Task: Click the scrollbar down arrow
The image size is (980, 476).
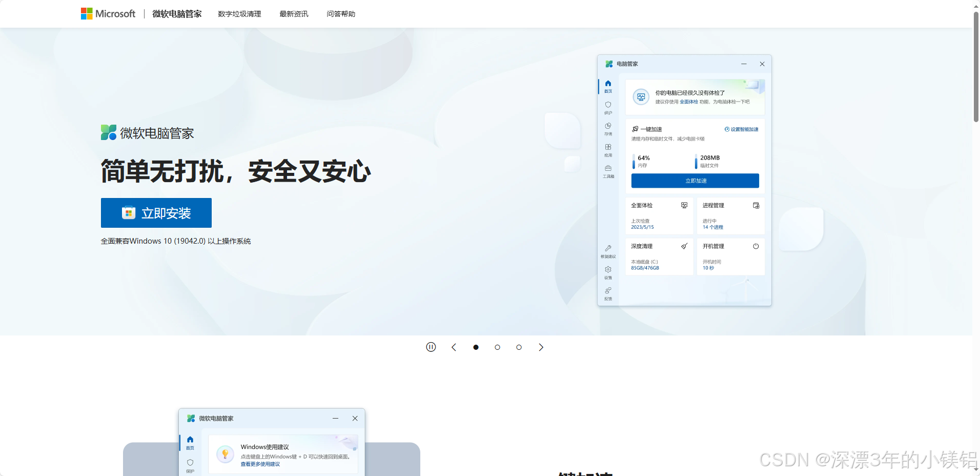Action: tap(976, 469)
